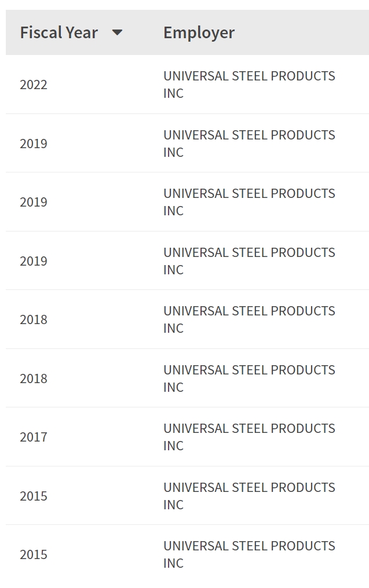The width and height of the screenshot is (369, 588).
Task: Open the 2017 Universal Steel Products entry
Action: click(x=249, y=437)
